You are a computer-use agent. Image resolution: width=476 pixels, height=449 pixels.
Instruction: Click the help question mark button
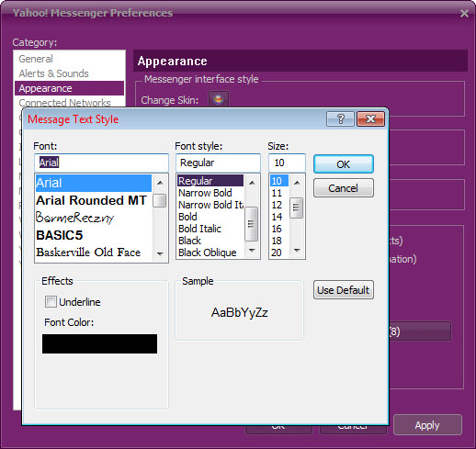[340, 118]
